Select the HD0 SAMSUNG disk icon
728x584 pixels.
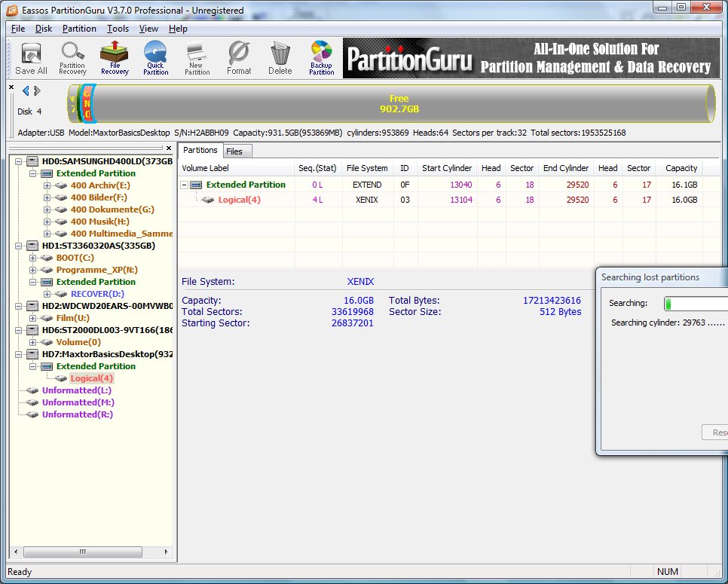coord(32,161)
